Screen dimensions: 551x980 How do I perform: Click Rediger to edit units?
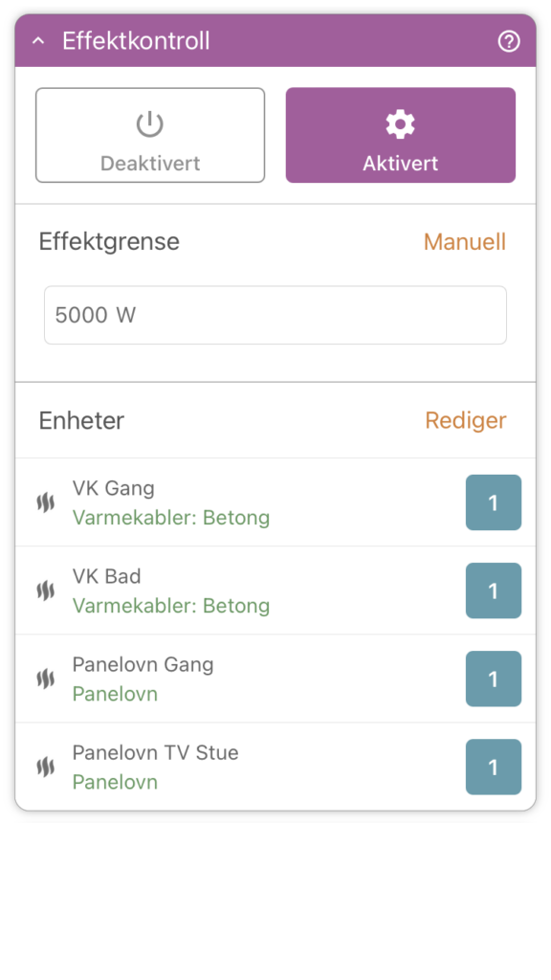pos(466,420)
